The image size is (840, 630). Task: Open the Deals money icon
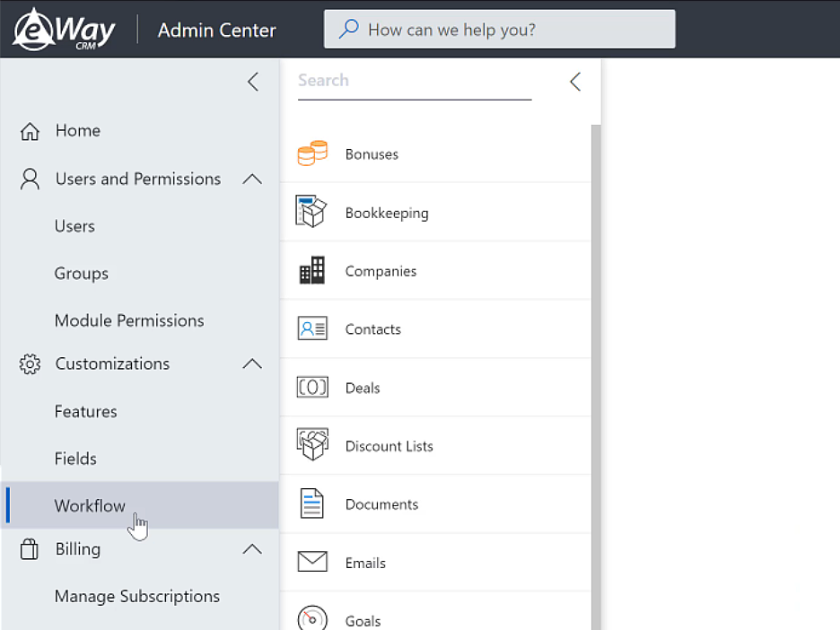[312, 387]
